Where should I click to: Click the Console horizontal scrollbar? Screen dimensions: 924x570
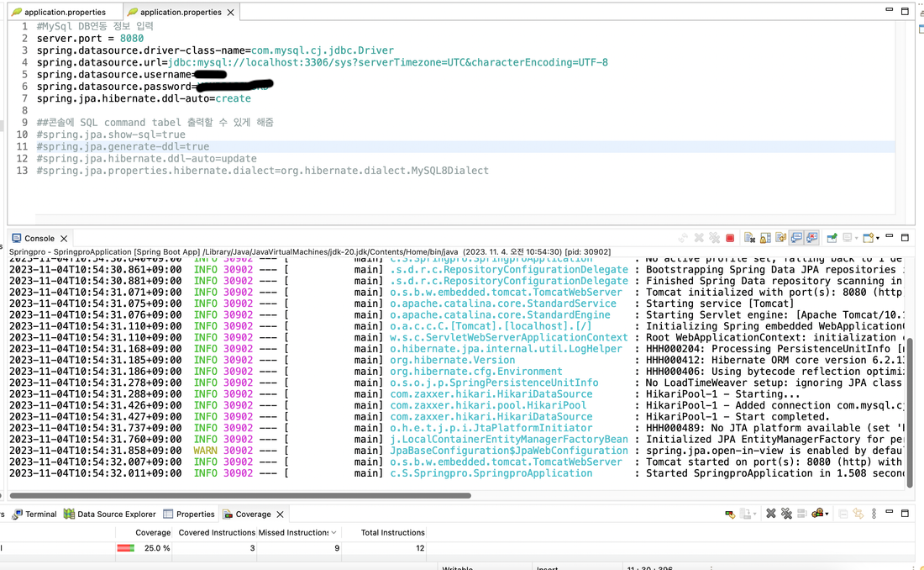(x=240, y=496)
